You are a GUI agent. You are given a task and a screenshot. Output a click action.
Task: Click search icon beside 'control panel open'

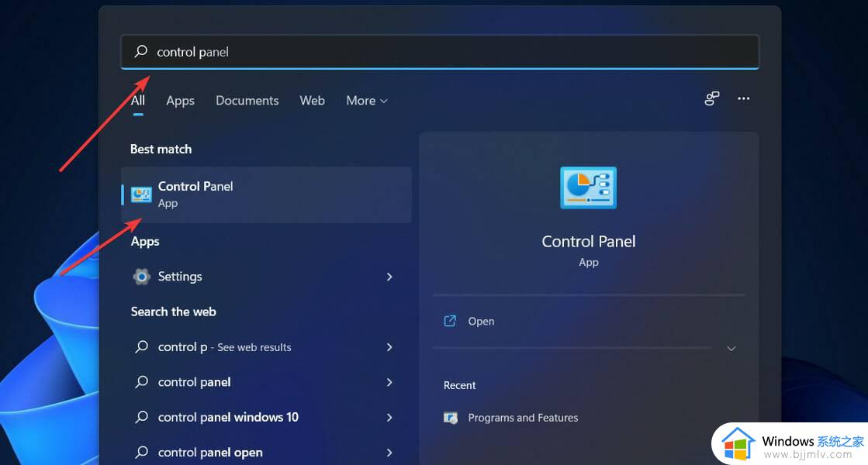coord(142,452)
